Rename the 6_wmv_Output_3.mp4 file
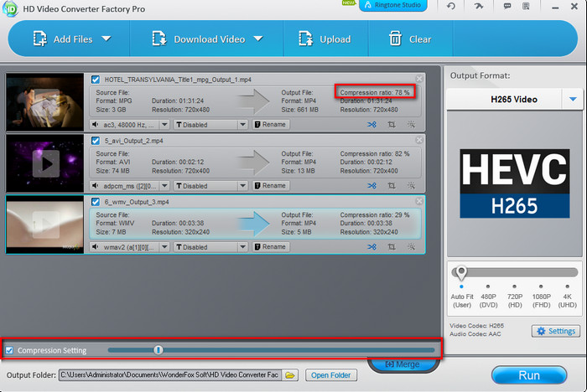Image resolution: width=587 pixels, height=392 pixels. point(270,247)
